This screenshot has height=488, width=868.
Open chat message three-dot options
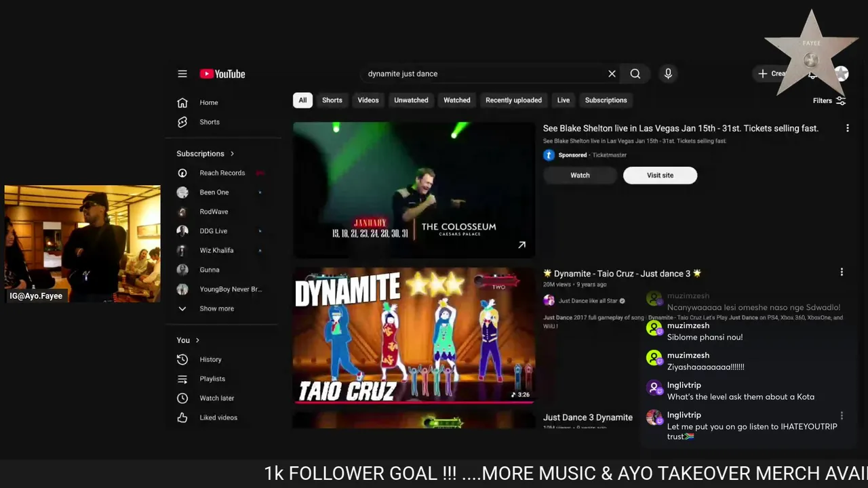click(842, 415)
